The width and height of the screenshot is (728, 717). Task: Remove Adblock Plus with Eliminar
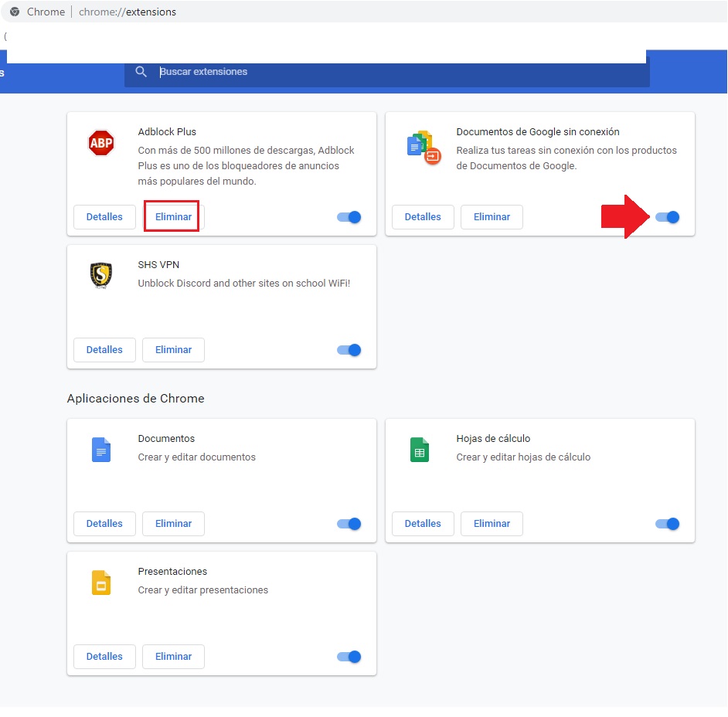click(x=173, y=217)
